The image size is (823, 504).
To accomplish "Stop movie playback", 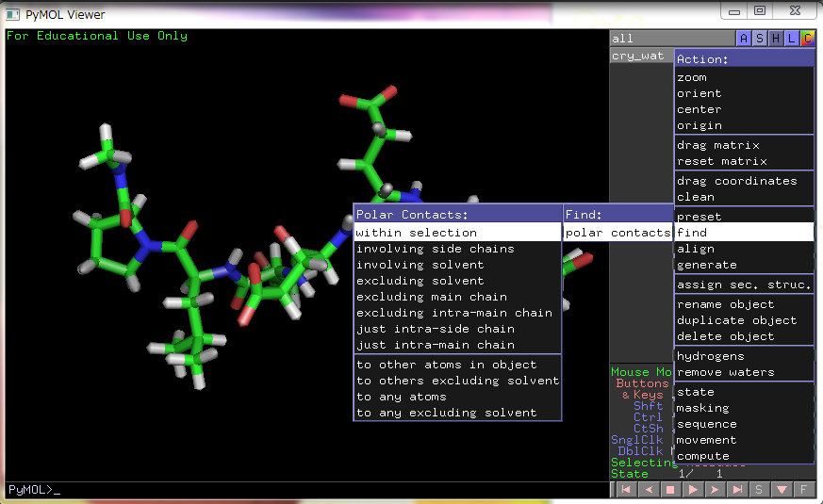I will pyautogui.click(x=670, y=489).
